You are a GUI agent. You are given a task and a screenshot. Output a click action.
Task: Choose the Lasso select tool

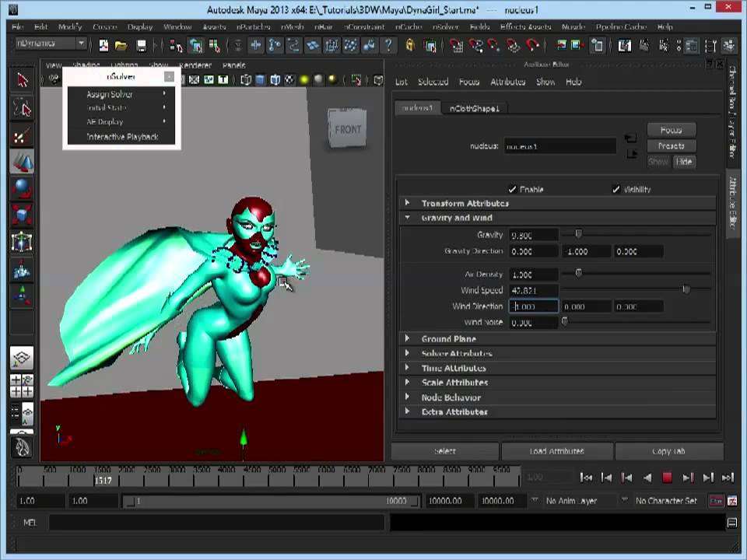point(22,108)
